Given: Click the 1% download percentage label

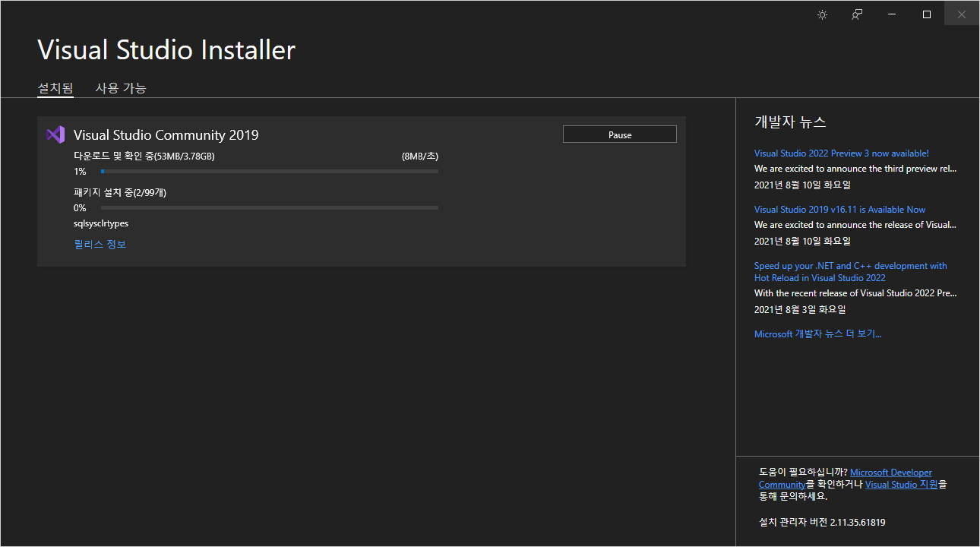Looking at the screenshot, I should [x=80, y=172].
